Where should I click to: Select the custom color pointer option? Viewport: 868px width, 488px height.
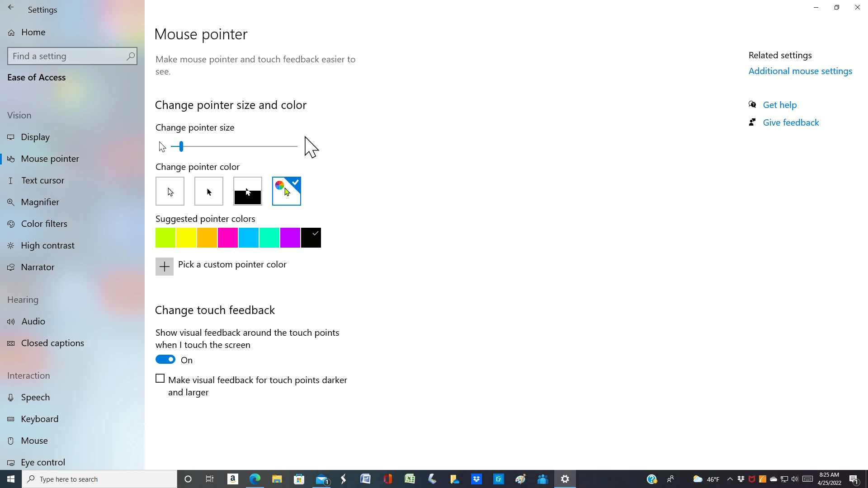[x=287, y=191]
